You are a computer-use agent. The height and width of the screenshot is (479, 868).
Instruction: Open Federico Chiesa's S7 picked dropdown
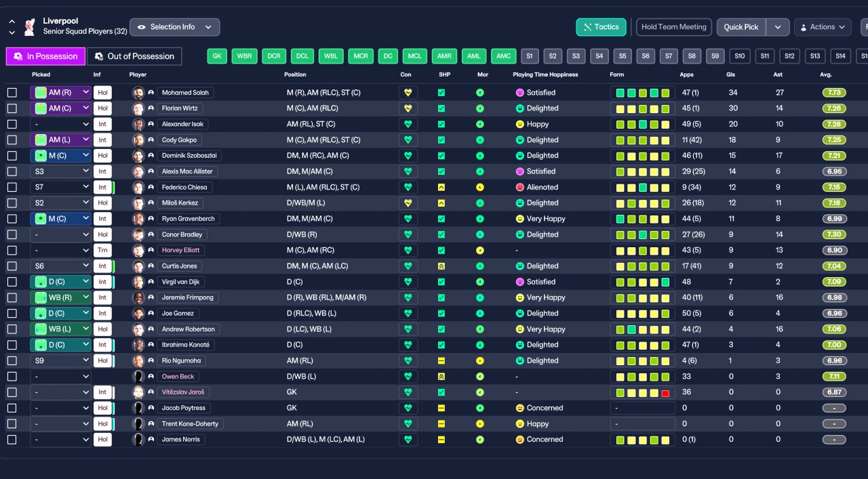tap(60, 187)
